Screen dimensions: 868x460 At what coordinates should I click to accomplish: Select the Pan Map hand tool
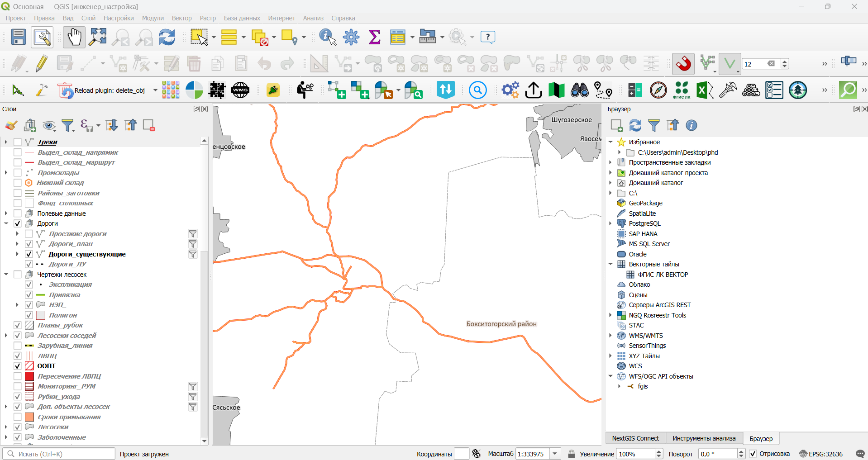point(74,37)
